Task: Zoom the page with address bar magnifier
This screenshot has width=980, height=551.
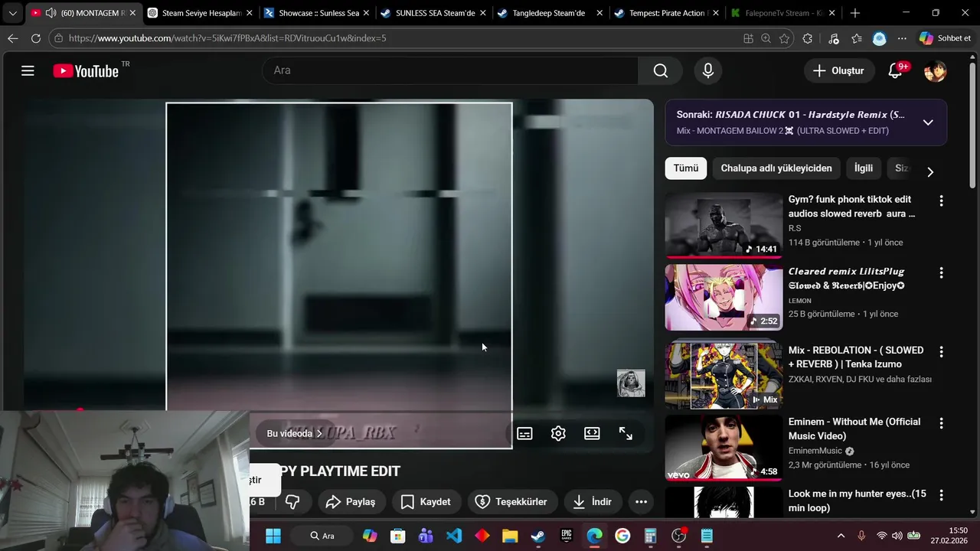Action: coord(766,38)
